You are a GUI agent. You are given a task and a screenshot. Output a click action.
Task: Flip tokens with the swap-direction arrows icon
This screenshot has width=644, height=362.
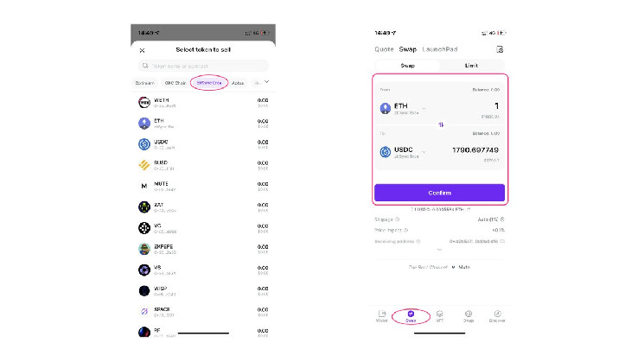441,124
